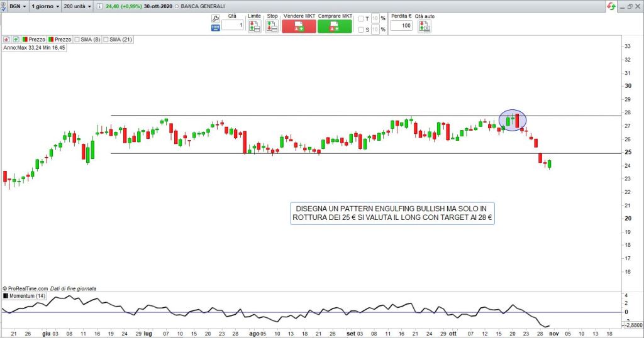Click the red down-arrow indicator icon
644x338 pixels.
[x=6, y=39]
